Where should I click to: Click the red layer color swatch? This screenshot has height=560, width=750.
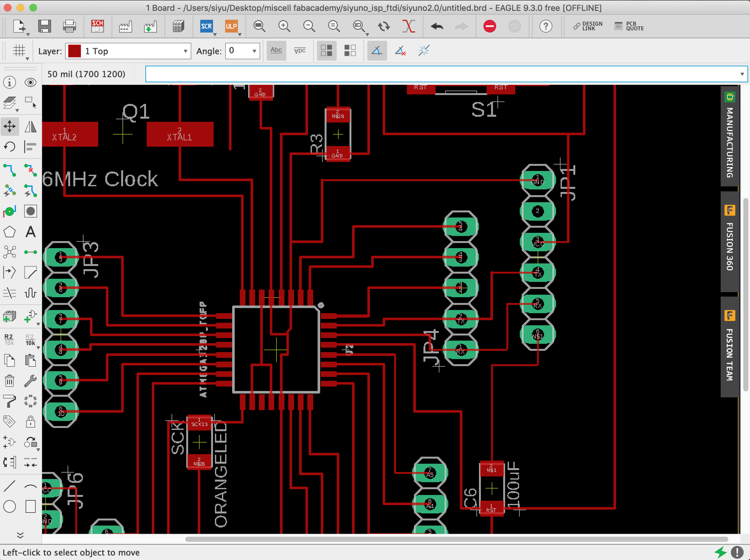tap(74, 51)
